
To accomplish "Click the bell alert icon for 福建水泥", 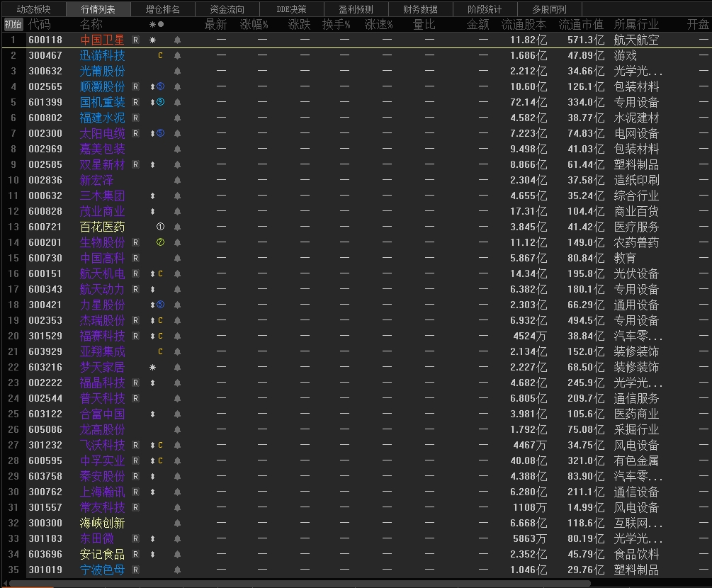I will 178,118.
